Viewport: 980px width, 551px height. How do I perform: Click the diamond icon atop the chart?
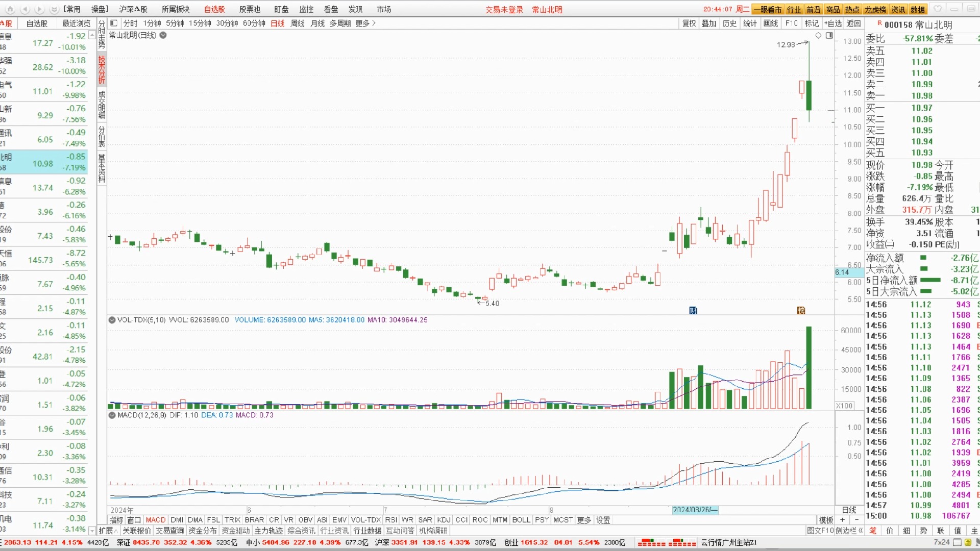pos(818,35)
